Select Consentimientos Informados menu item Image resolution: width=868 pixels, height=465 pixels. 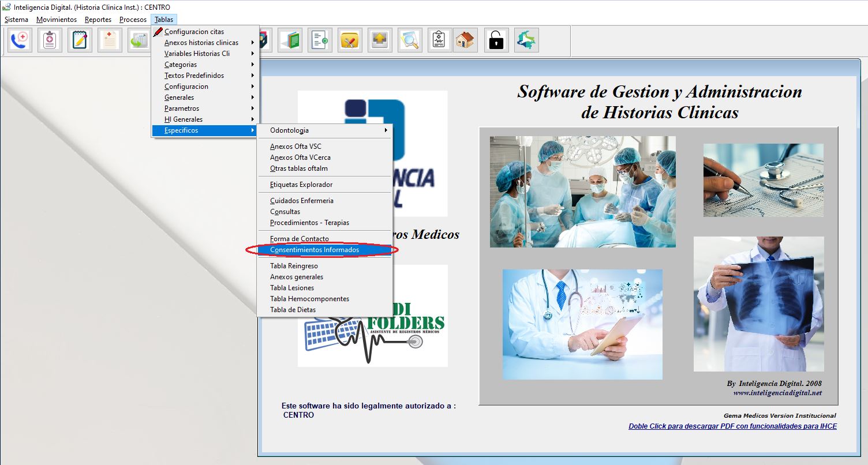pos(325,250)
